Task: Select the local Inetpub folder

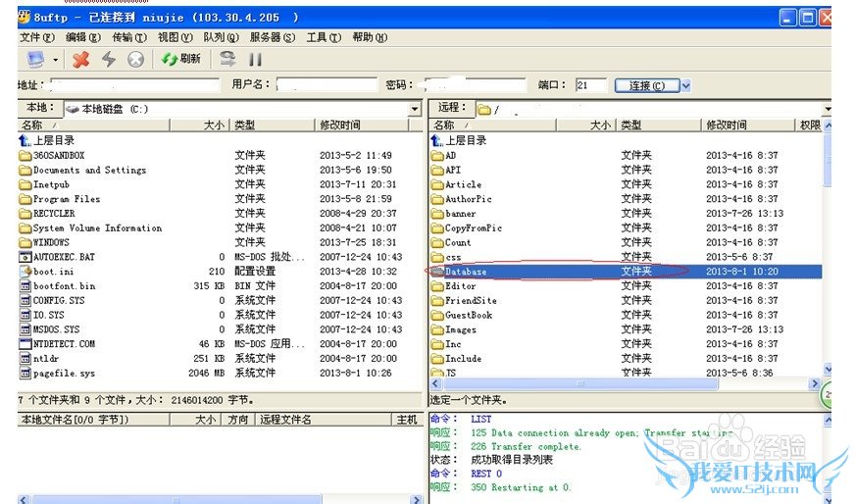Action: [x=44, y=184]
